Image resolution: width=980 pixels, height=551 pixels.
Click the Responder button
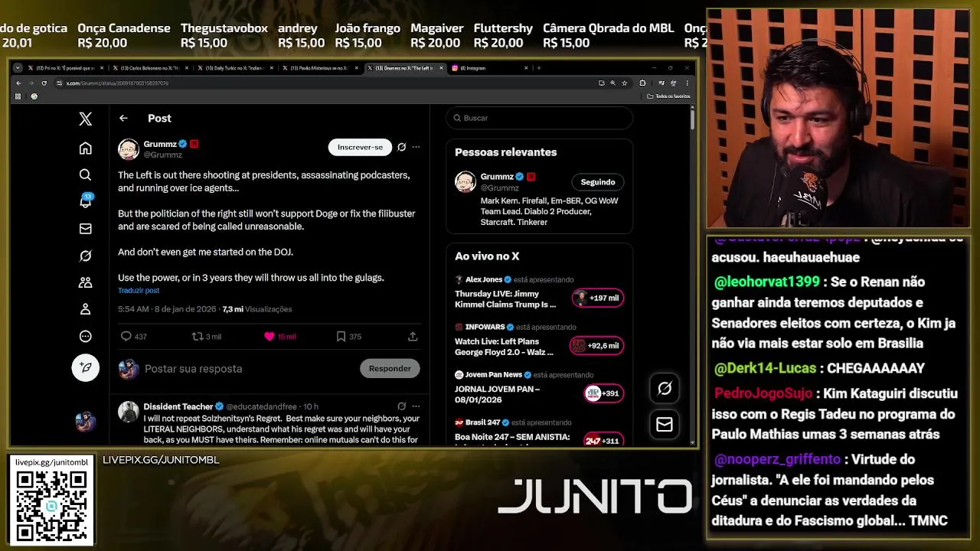(x=390, y=368)
